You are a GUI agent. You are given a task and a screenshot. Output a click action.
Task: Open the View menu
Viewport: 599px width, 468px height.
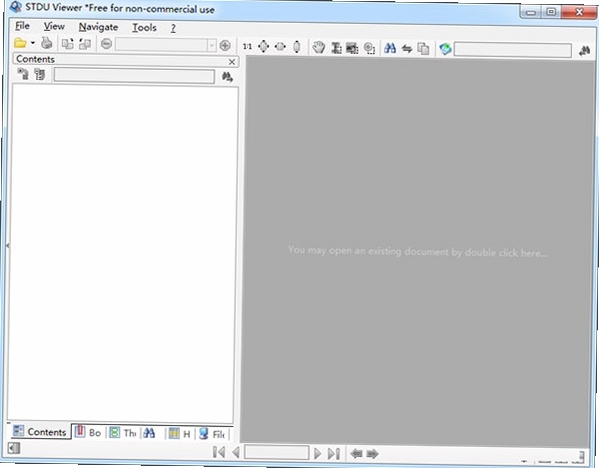(x=54, y=26)
